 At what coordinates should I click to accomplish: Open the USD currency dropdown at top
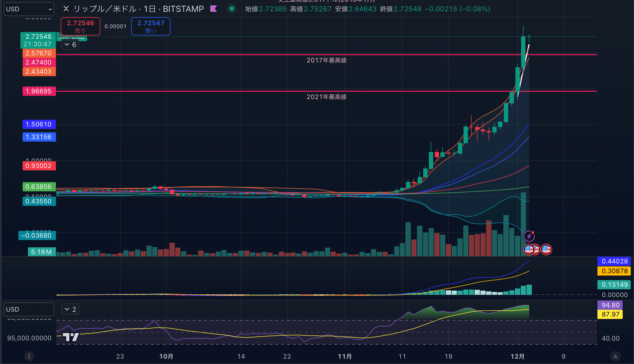click(x=29, y=9)
